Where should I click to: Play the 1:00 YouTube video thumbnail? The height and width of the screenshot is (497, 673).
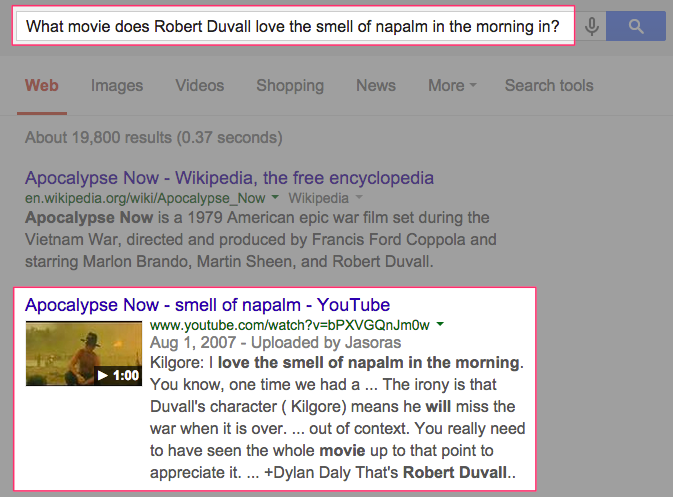tap(84, 353)
